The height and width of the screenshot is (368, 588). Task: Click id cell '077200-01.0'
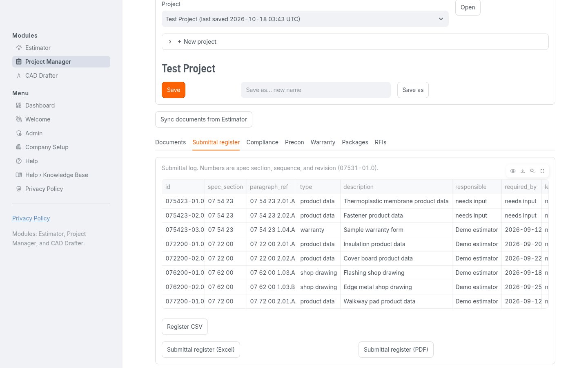coord(183,301)
